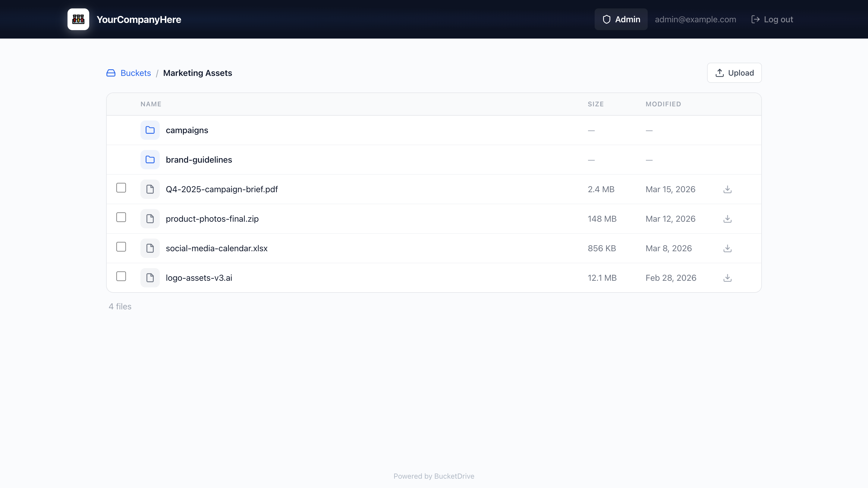Click the bucket icon in the breadcrumb

coord(111,73)
